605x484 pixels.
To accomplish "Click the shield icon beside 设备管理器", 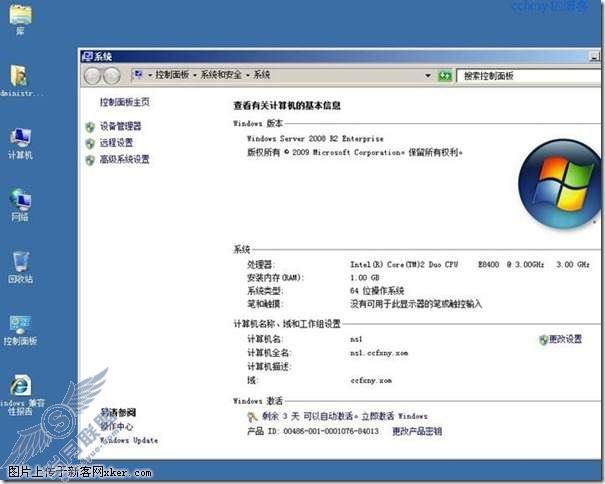I will (90, 127).
